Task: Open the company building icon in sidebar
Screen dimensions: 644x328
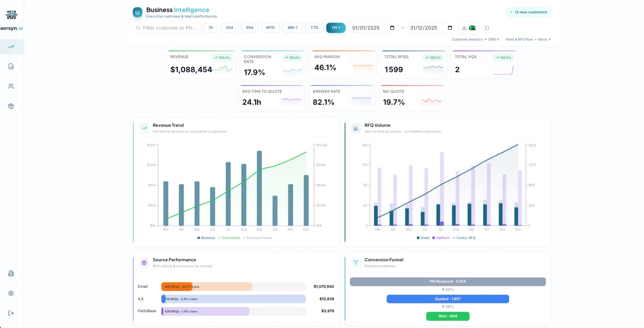Action: 11,273
